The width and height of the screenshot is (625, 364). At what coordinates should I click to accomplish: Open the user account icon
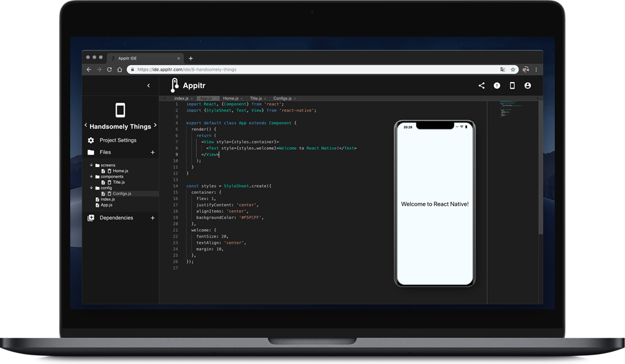pyautogui.click(x=527, y=86)
